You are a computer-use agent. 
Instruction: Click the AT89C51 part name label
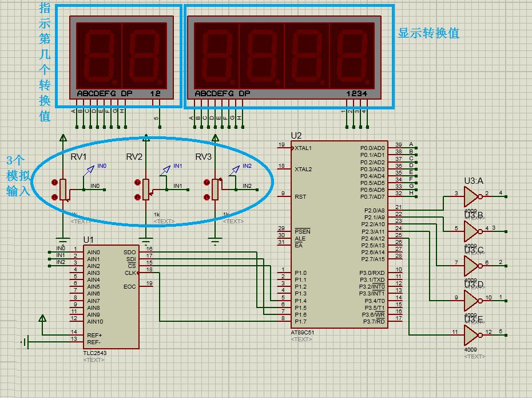303,333
